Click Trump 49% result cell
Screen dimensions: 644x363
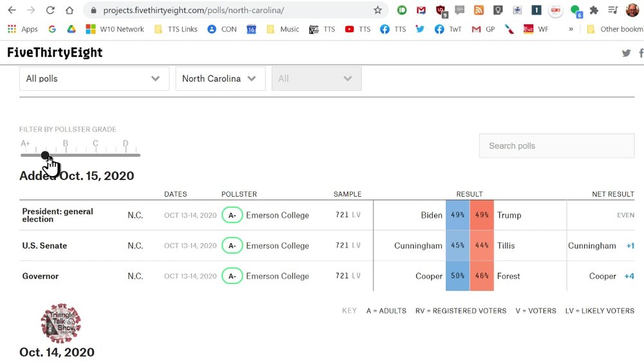coord(482,215)
